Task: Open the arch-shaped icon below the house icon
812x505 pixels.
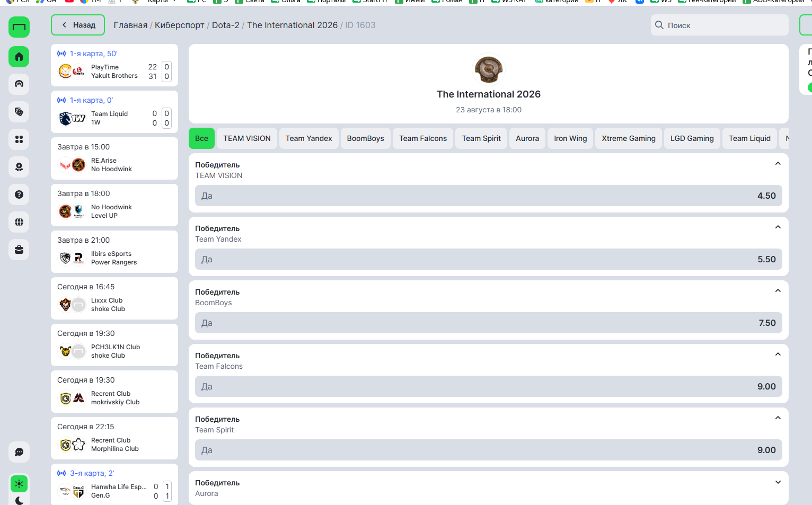Action: (19, 84)
